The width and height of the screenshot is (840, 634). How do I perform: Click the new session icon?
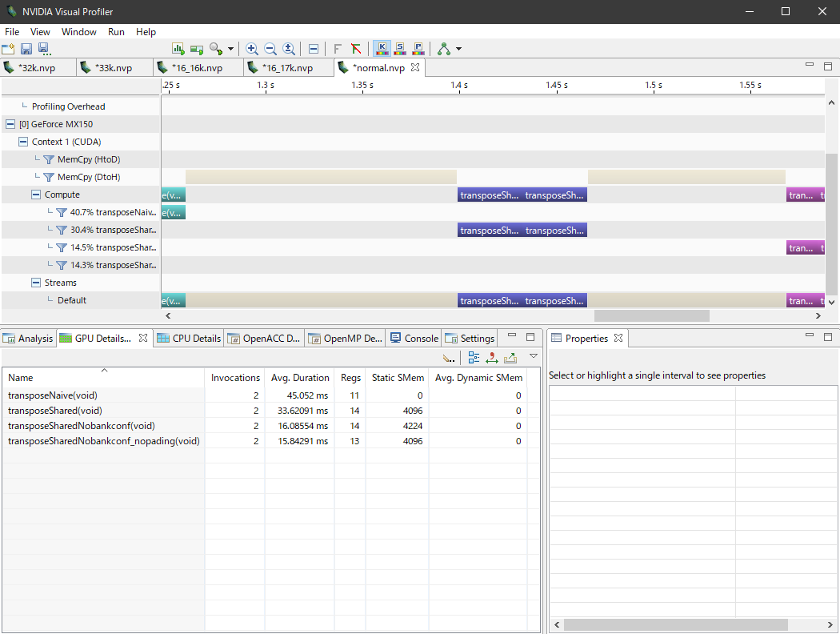pos(8,49)
